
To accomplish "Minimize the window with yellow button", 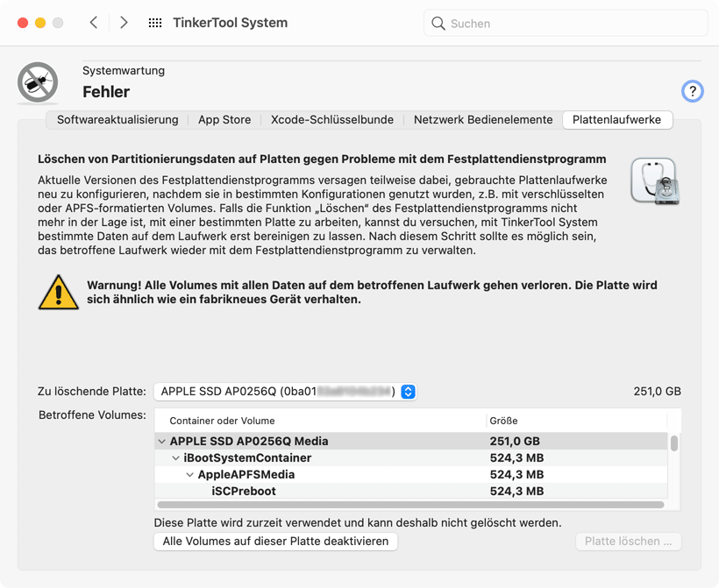I will point(40,23).
